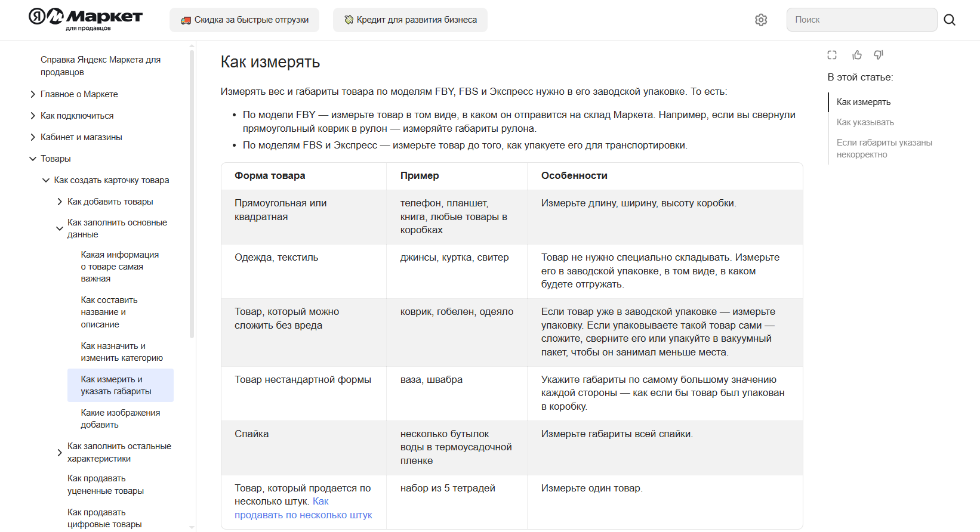Screen dimensions: 980x532
Task: Jump to 'Как указывать' section
Action: [865, 122]
